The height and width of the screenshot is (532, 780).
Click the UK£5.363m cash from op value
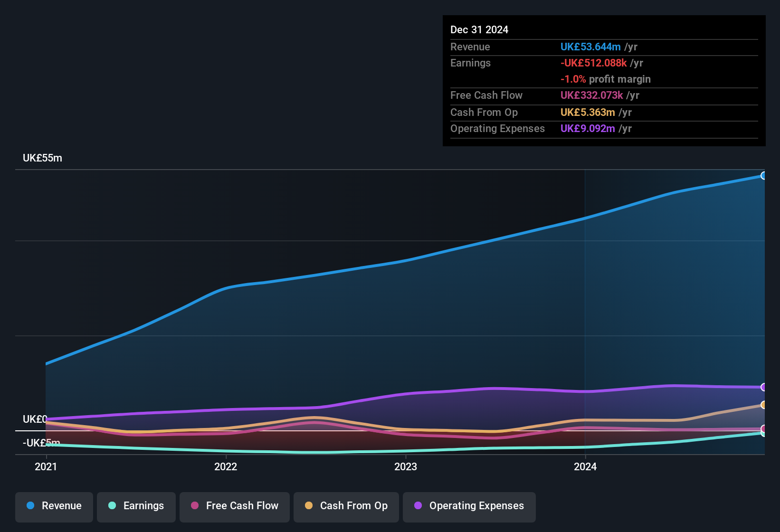coord(588,113)
